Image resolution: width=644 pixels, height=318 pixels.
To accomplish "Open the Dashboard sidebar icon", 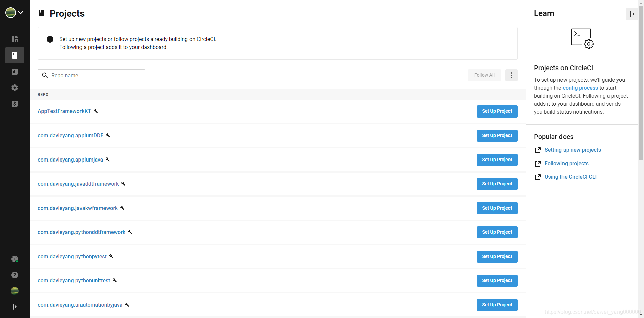I will pyautogui.click(x=15, y=39).
